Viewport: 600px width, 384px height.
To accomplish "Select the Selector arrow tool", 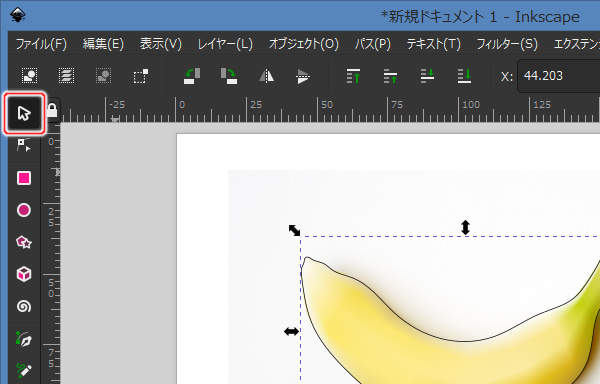I will (24, 113).
